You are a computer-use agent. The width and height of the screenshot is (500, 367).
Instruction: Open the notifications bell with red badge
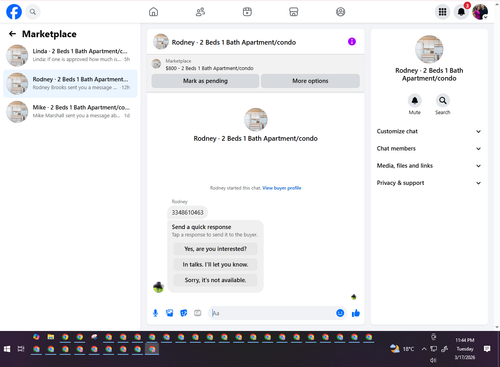coord(461,12)
